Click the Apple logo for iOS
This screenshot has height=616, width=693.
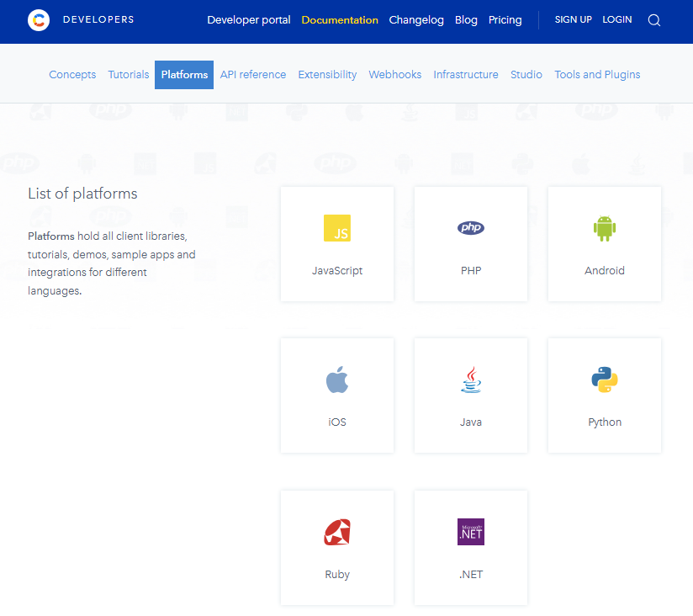pos(337,380)
